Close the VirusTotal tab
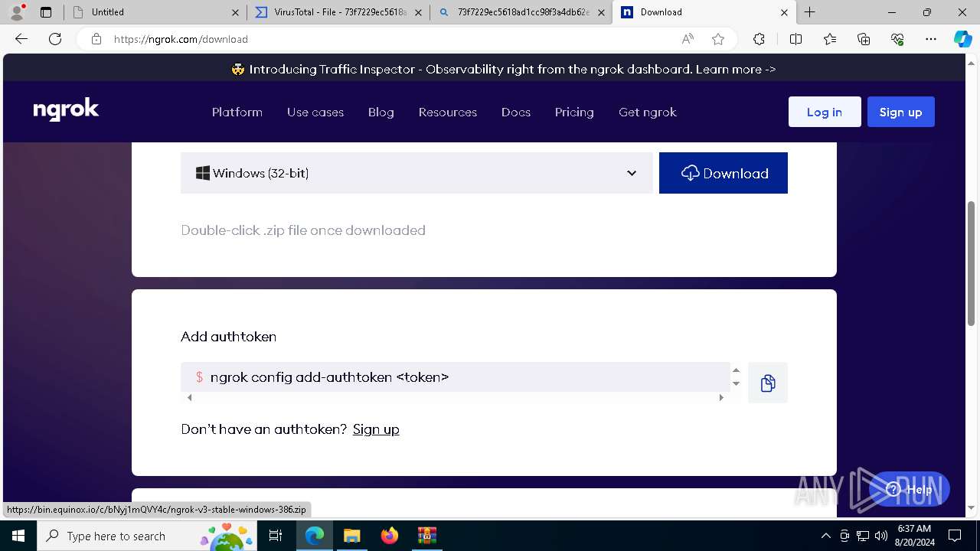The image size is (980, 551). click(x=418, y=12)
